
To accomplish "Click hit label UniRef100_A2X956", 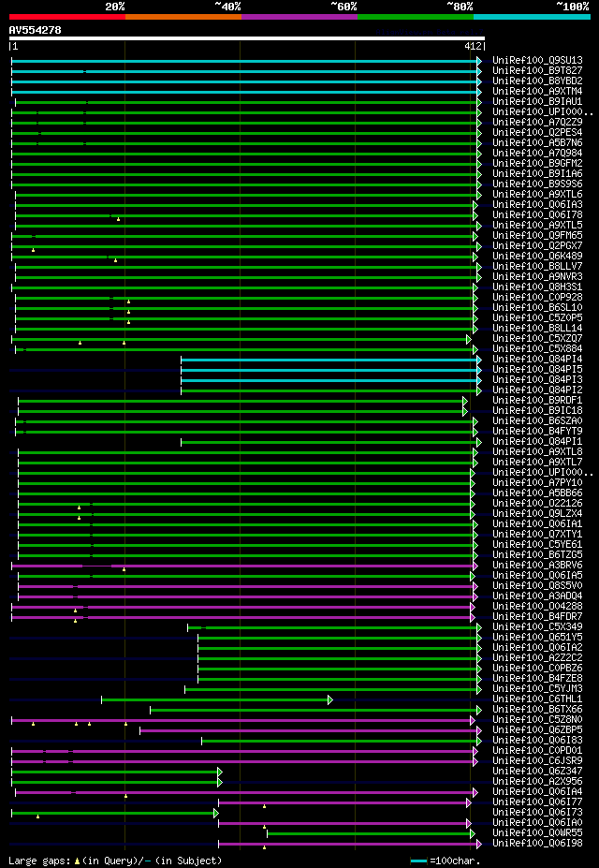I will (x=537, y=782).
